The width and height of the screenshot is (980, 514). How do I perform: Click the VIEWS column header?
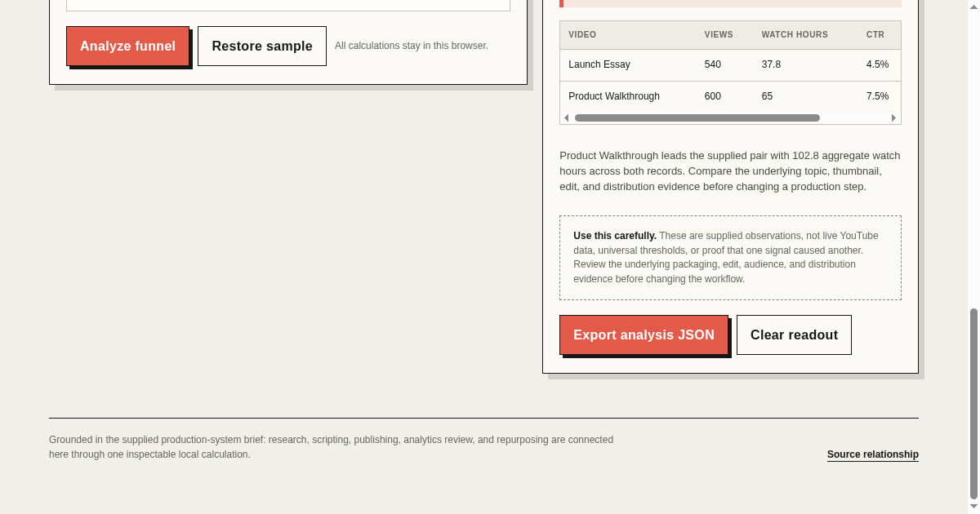(725, 35)
